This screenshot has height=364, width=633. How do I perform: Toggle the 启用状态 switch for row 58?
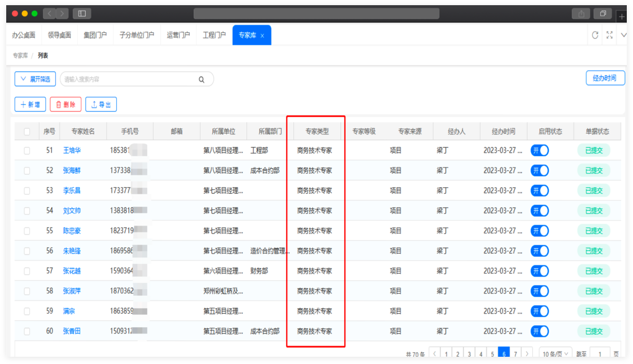point(539,291)
